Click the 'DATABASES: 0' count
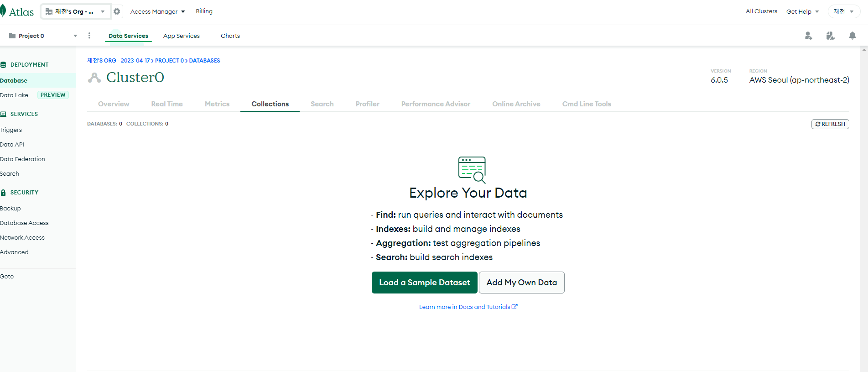 (104, 124)
